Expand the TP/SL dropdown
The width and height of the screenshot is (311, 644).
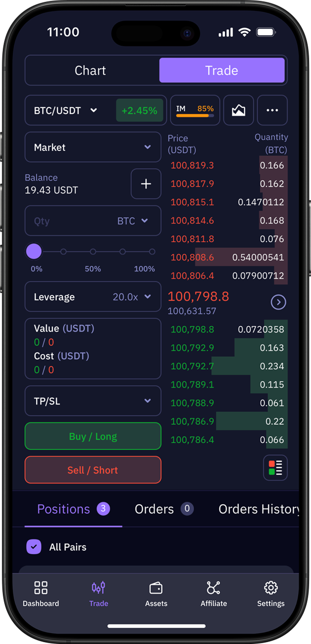pos(93,401)
